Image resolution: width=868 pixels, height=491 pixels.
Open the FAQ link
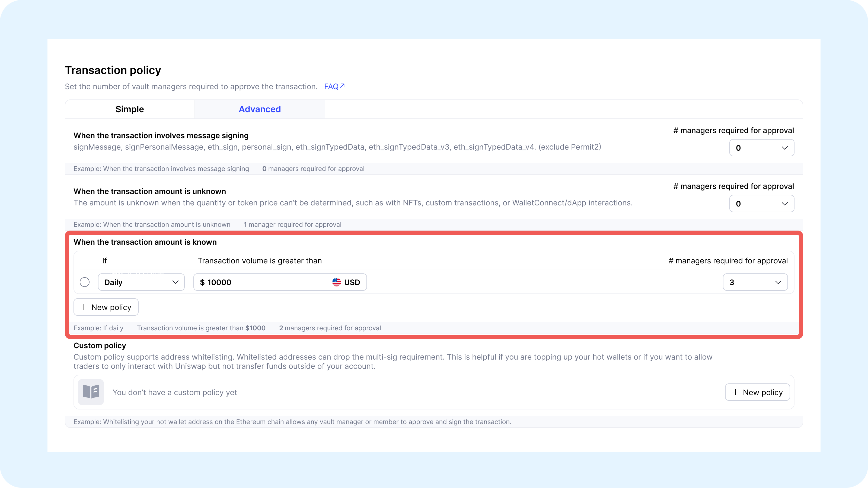tap(331, 87)
